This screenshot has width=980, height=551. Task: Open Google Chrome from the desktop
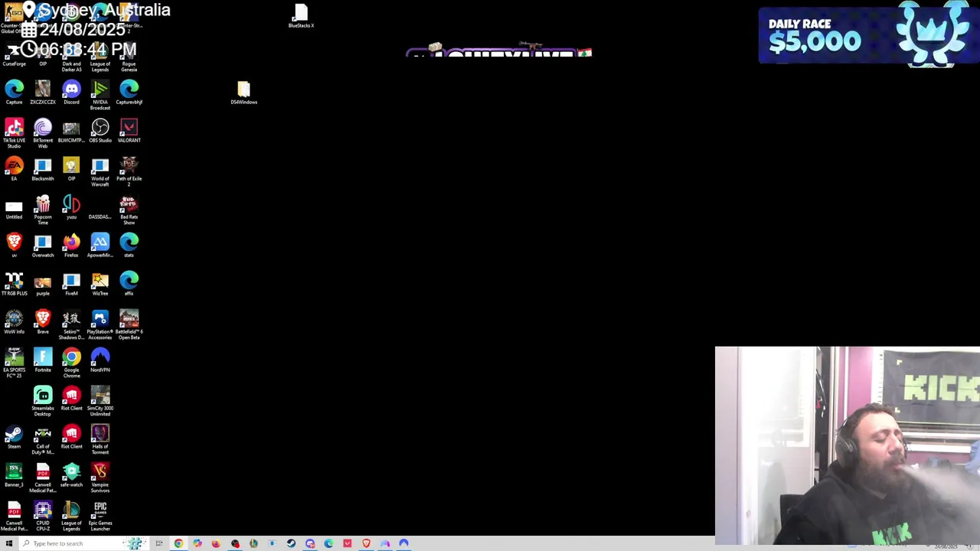[71, 362]
